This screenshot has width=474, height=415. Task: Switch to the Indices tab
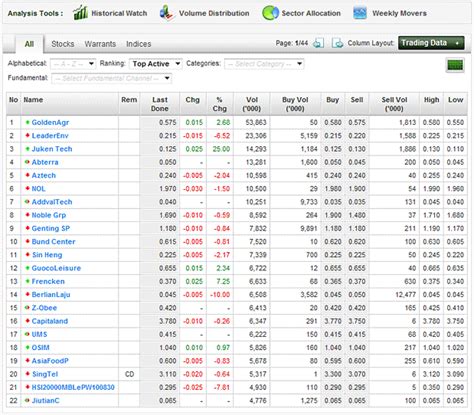(x=139, y=44)
